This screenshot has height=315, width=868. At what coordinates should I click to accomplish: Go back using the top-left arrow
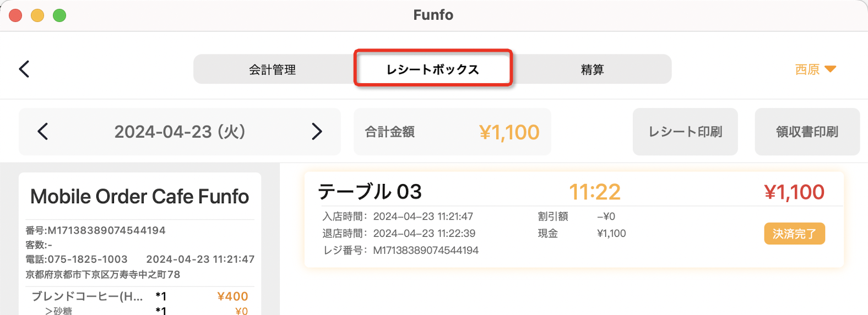[24, 69]
